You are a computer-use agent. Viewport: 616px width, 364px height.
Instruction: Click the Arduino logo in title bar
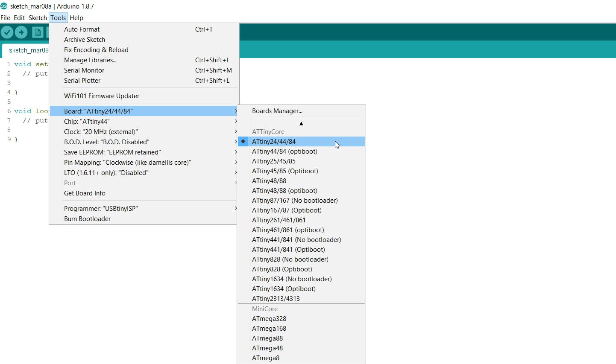click(4, 6)
